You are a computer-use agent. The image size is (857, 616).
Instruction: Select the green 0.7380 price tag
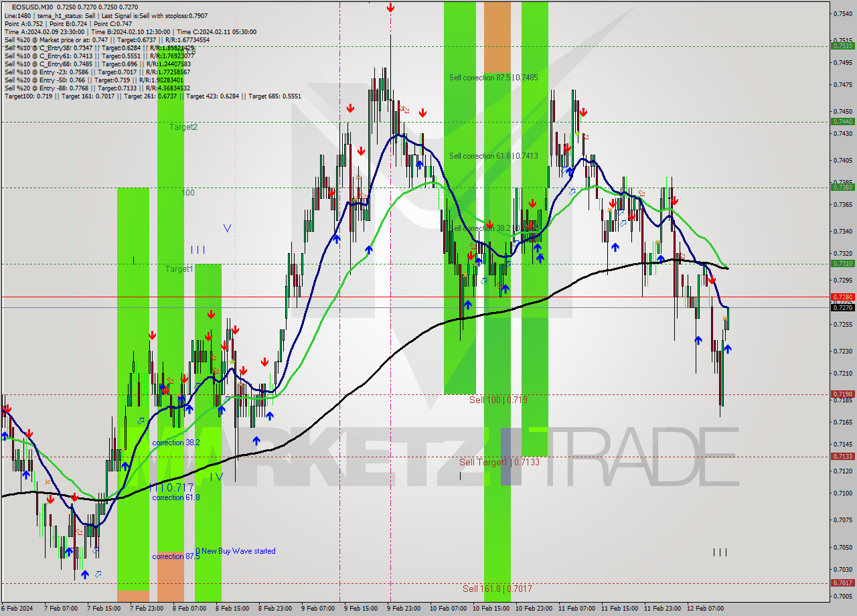point(842,187)
